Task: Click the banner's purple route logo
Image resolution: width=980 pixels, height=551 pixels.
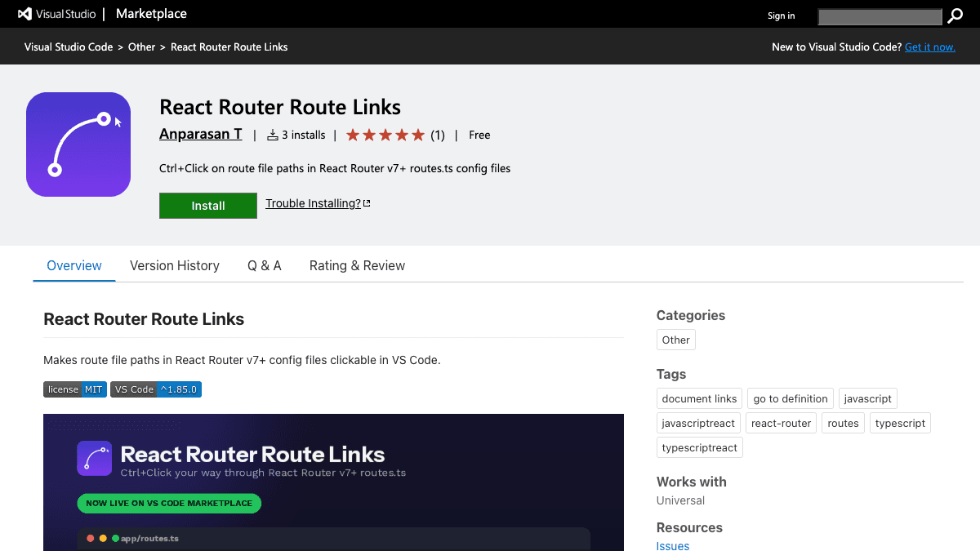Action: point(94,459)
